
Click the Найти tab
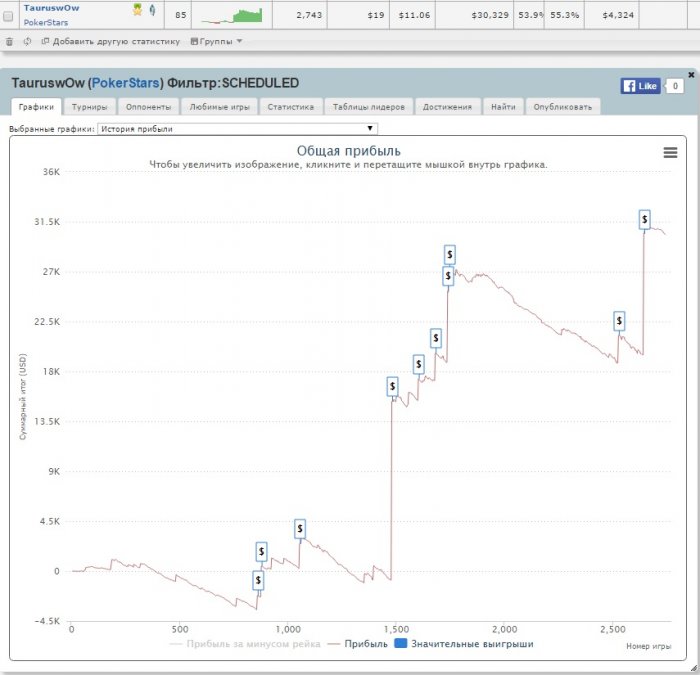pos(503,107)
